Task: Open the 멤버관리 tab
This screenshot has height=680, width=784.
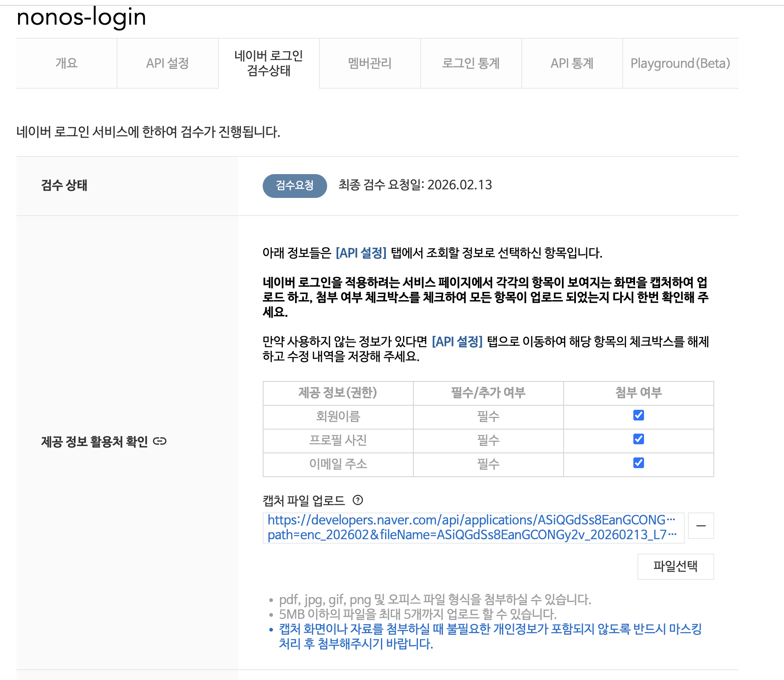Action: (370, 63)
